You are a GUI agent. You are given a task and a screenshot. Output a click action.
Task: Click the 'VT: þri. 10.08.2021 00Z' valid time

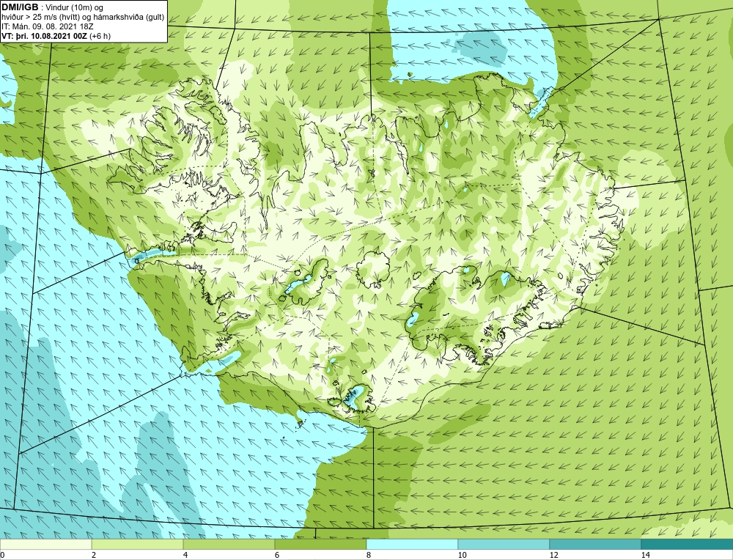pos(43,36)
